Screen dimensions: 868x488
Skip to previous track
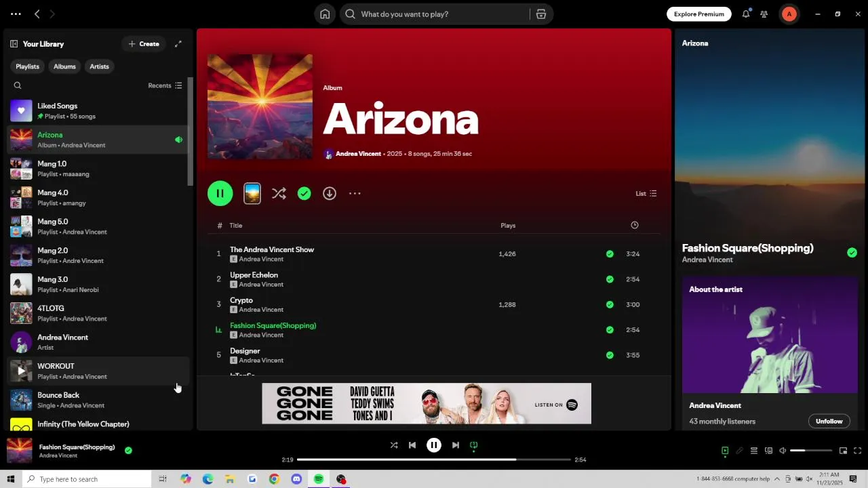(412, 445)
